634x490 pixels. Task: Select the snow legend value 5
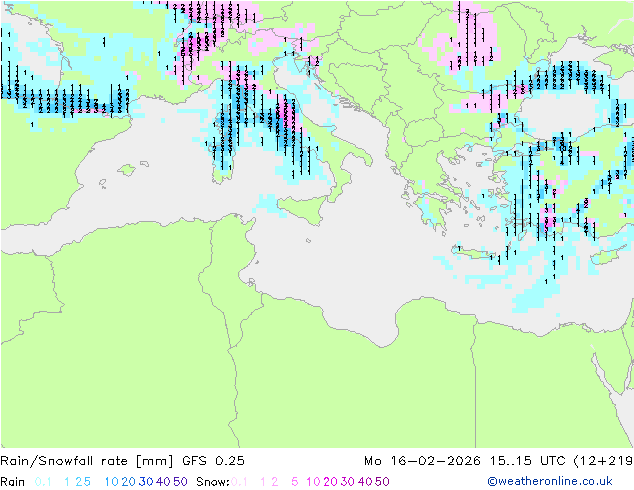295,482
